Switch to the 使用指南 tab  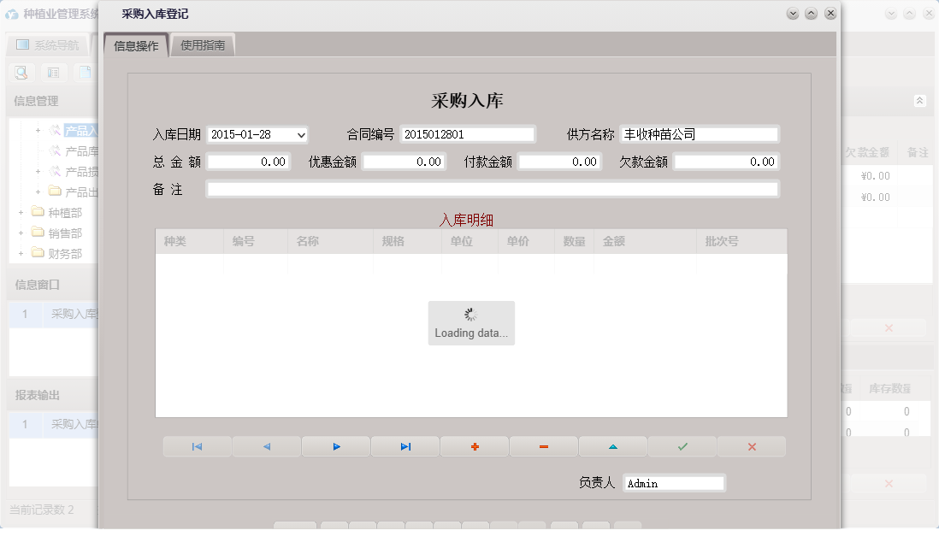tap(203, 44)
